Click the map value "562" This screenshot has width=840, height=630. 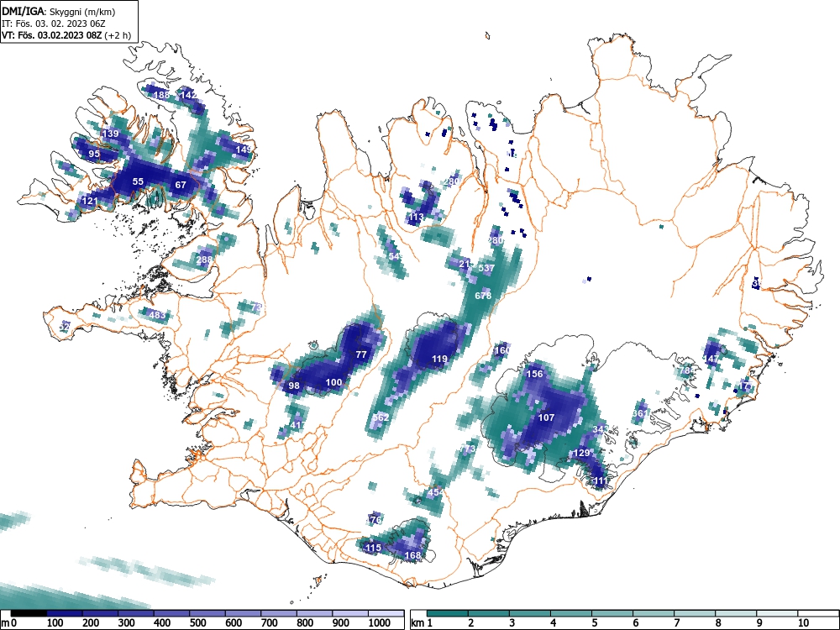pos(381,417)
